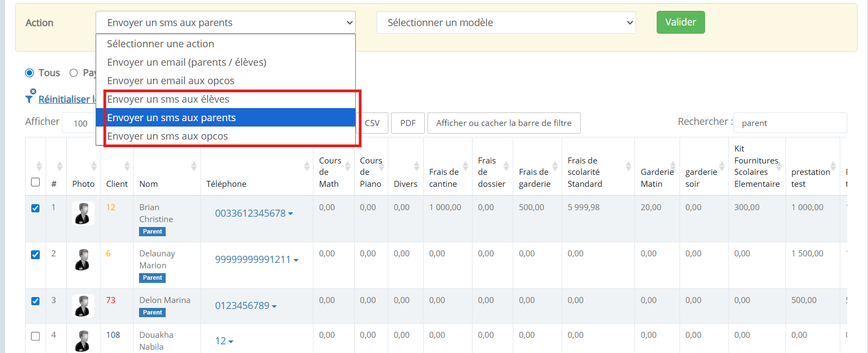
Task: Toggle the select-all header checkbox
Action: tap(35, 182)
